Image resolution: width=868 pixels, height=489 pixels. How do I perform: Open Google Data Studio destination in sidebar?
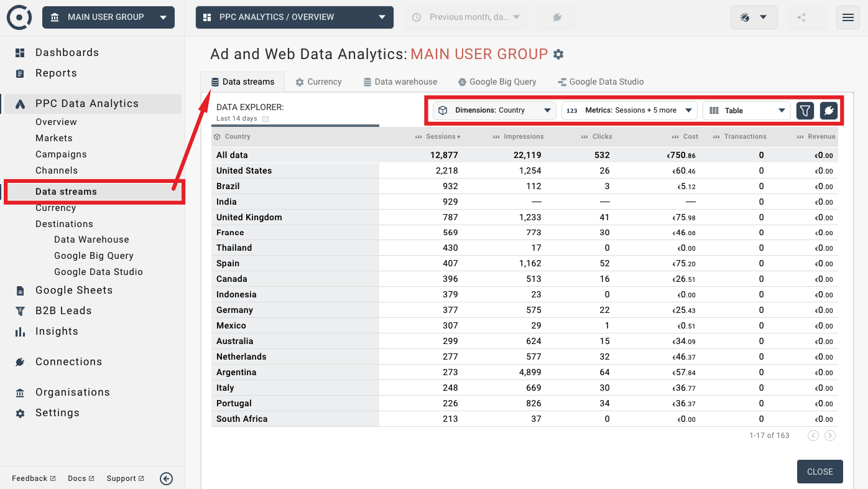click(x=98, y=272)
